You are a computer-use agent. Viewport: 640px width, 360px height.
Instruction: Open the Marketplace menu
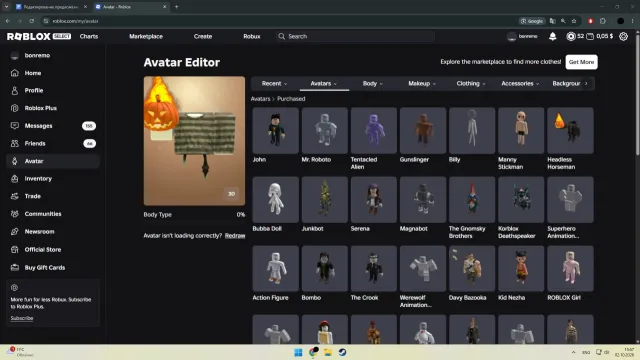(146, 36)
